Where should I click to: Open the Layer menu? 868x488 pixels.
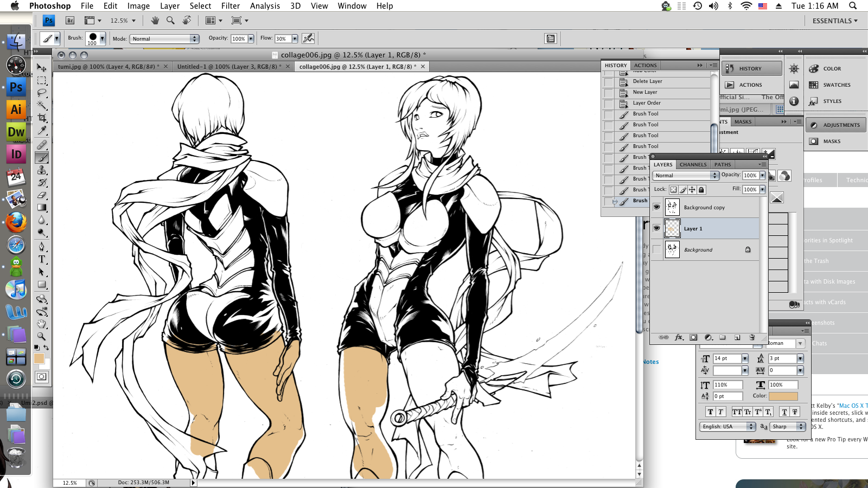170,6
